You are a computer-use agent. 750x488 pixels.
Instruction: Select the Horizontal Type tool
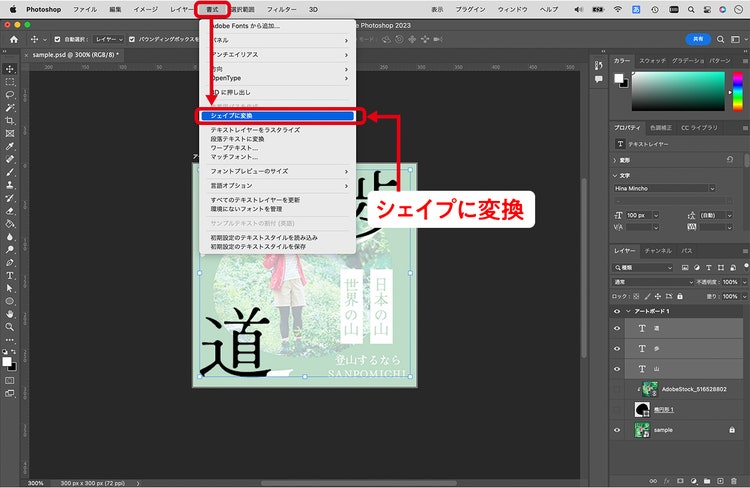pos(10,276)
